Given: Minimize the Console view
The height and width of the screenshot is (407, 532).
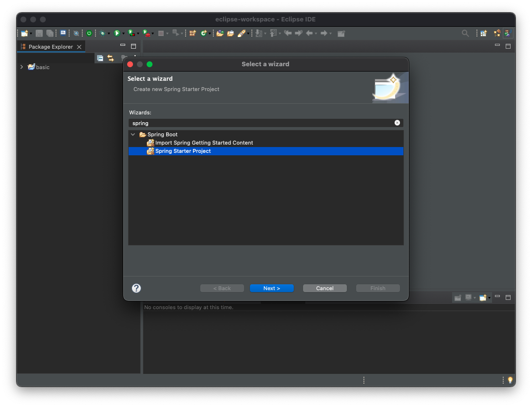Looking at the screenshot, I should pos(497,296).
